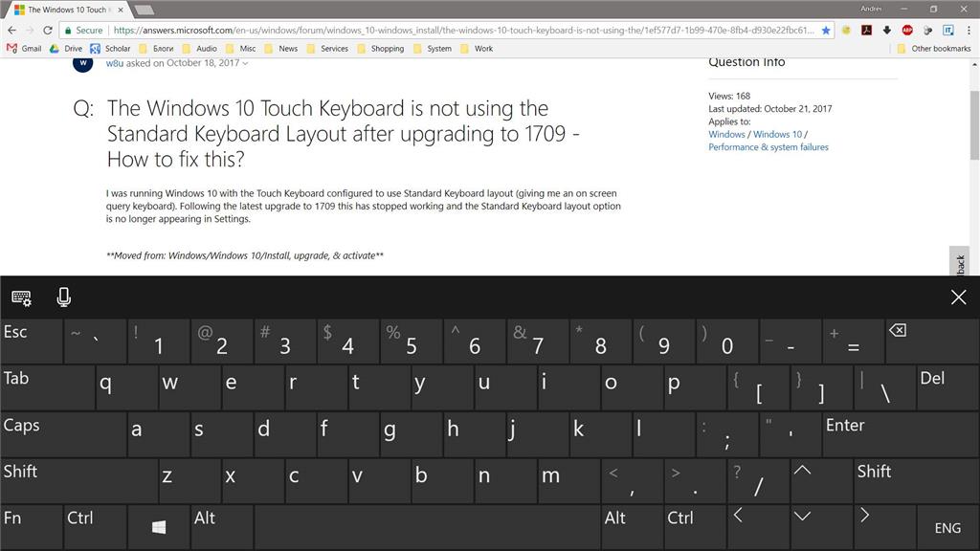The height and width of the screenshot is (551, 980).
Task: Tap the backslash key
Action: [884, 387]
